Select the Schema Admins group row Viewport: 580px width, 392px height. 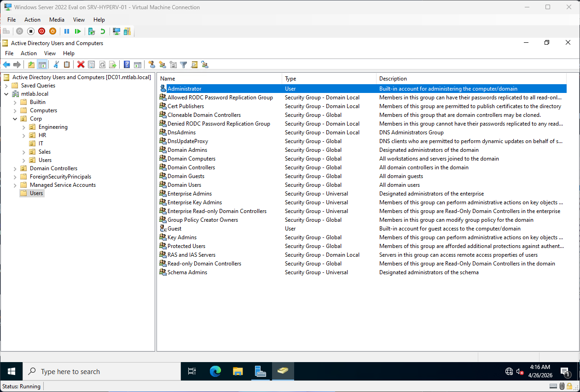tap(363, 272)
